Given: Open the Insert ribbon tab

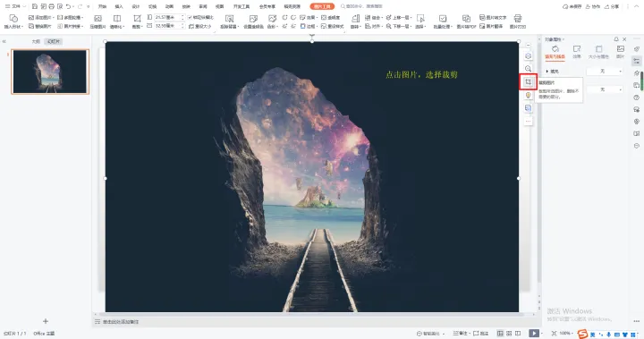Looking at the screenshot, I should click(119, 6).
